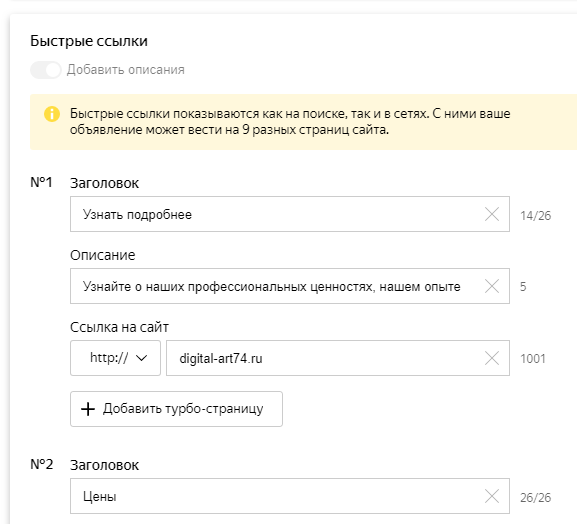Add a turbo page with "Добавить турбо-страницу"
This screenshot has height=524, width=577.
point(176,409)
